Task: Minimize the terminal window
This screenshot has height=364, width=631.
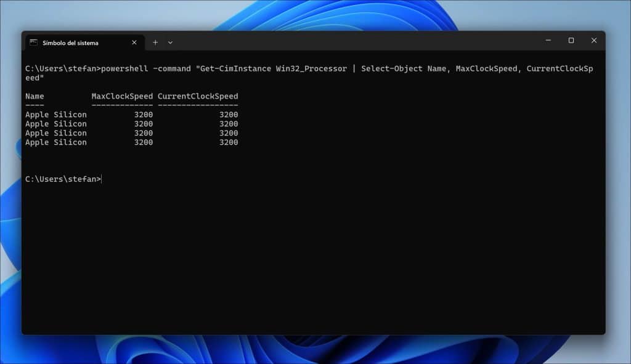Action: (x=548, y=40)
